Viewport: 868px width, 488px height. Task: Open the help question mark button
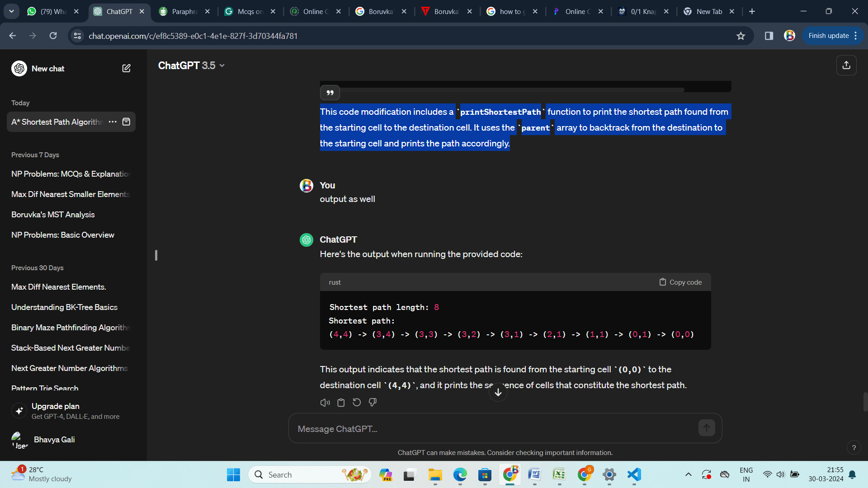pyautogui.click(x=854, y=447)
